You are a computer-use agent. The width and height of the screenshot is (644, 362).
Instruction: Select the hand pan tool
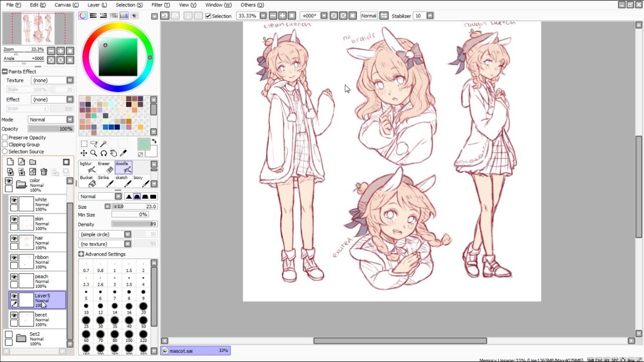click(x=113, y=153)
